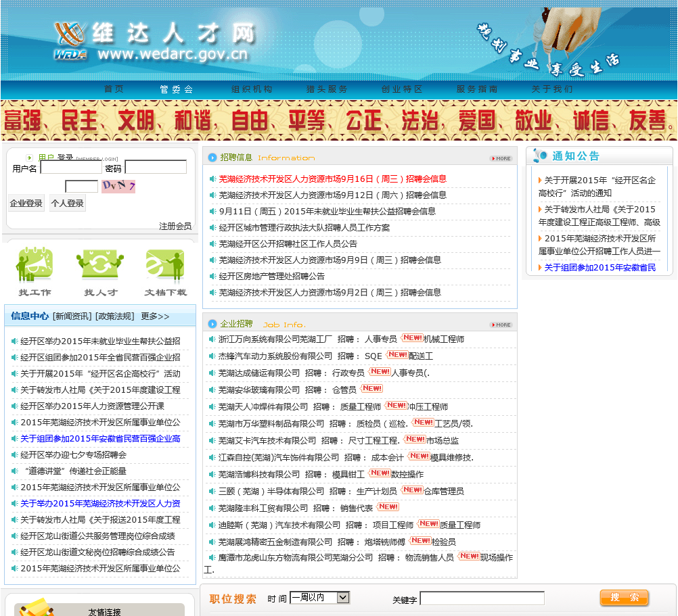Click the captcha verification image
The width and height of the screenshot is (678, 616).
coord(118,186)
